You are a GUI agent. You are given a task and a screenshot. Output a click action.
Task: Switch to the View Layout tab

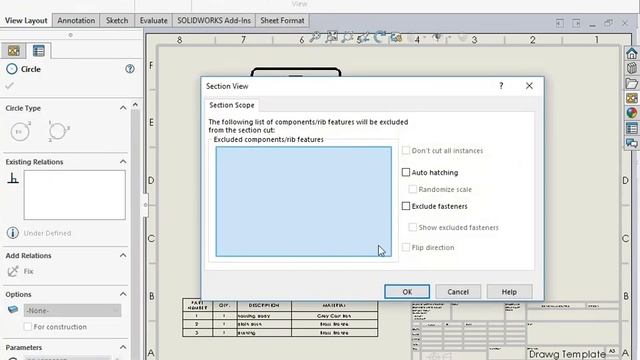click(26, 20)
